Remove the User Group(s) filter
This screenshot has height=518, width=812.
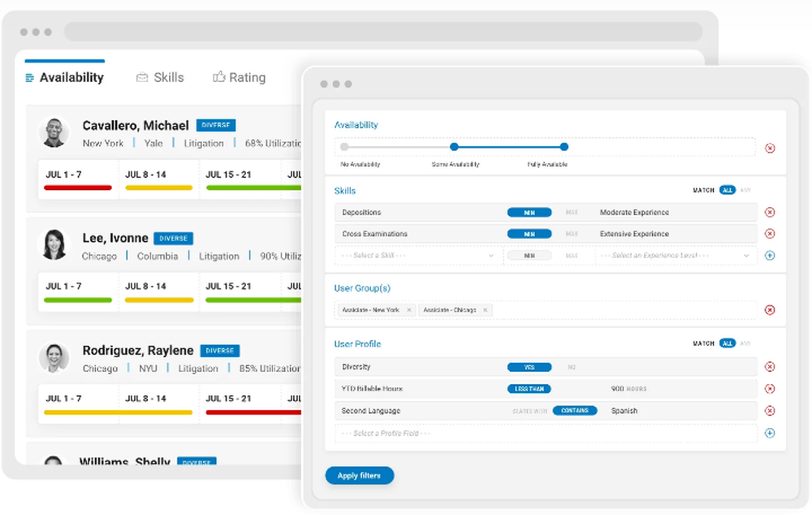coord(770,310)
